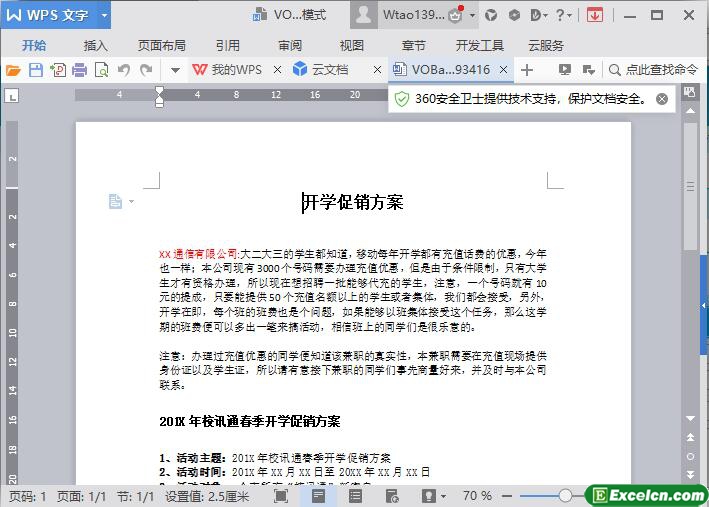
Task: Click the Undo arrow icon
Action: (x=124, y=70)
